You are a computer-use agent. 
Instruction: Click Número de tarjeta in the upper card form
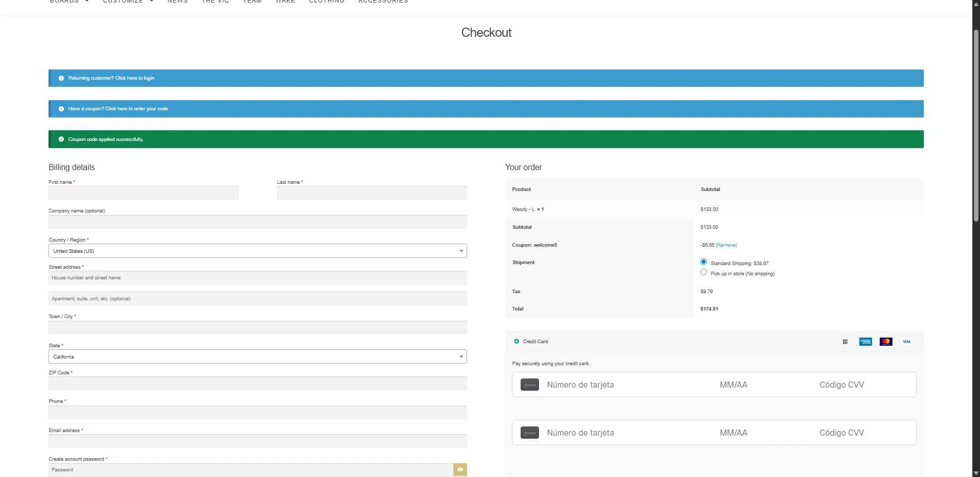point(580,385)
